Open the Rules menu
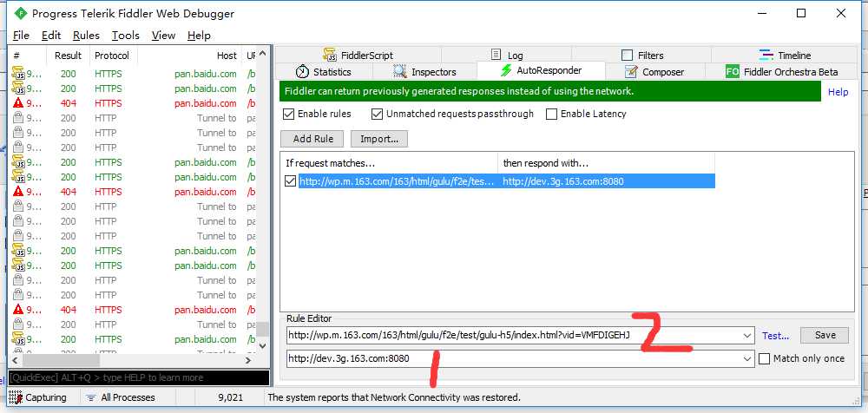Image resolution: width=868 pixels, height=413 pixels. point(86,36)
